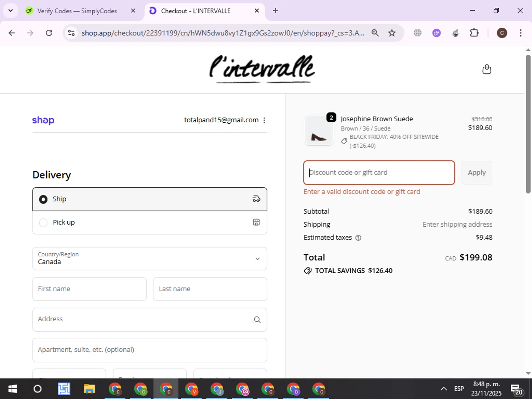
Task: Open Chrome profile avatar C
Action: point(502,33)
